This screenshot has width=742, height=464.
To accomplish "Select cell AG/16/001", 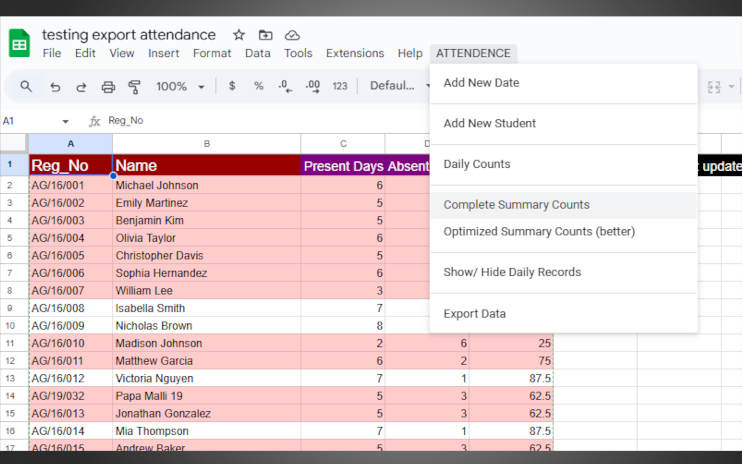I will [x=71, y=185].
